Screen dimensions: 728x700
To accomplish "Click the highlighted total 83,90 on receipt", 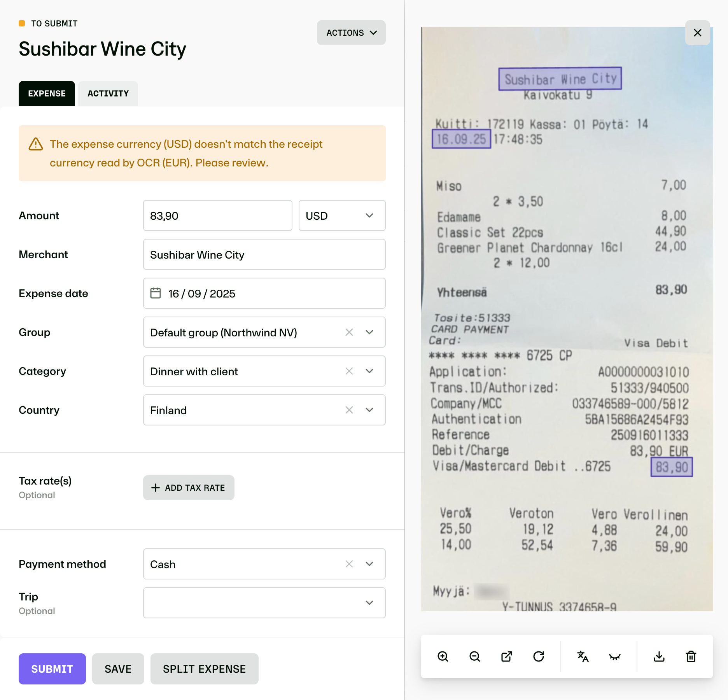I will coord(672,467).
